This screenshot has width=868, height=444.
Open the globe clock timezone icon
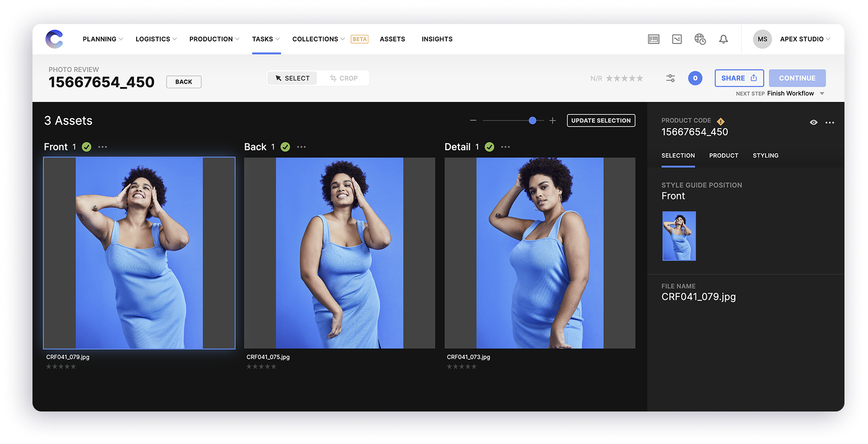coord(700,39)
